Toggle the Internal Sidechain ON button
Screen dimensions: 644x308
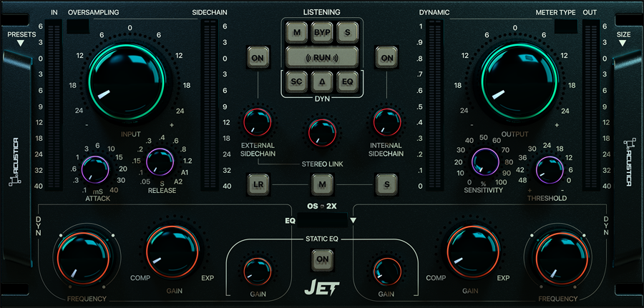(387, 58)
